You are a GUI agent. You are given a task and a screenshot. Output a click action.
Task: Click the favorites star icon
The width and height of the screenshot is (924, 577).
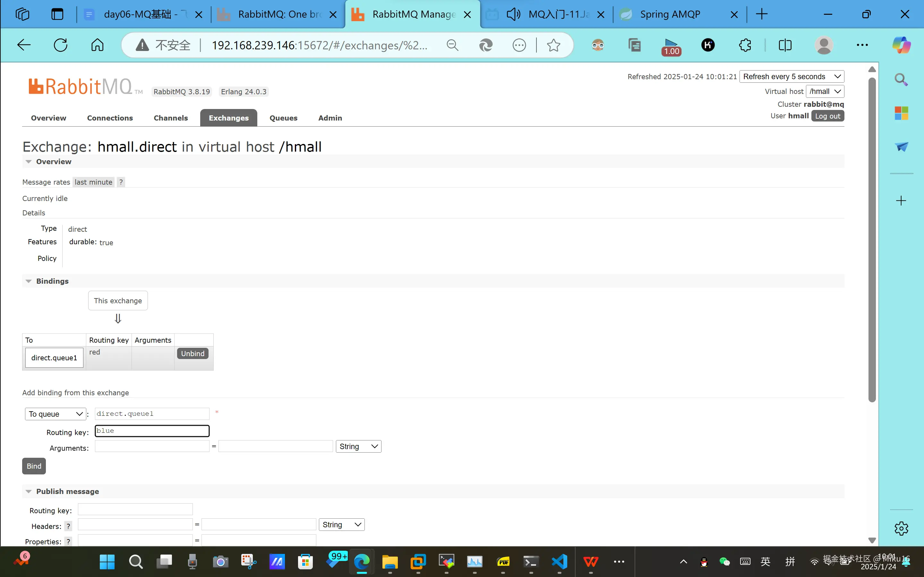pyautogui.click(x=553, y=45)
